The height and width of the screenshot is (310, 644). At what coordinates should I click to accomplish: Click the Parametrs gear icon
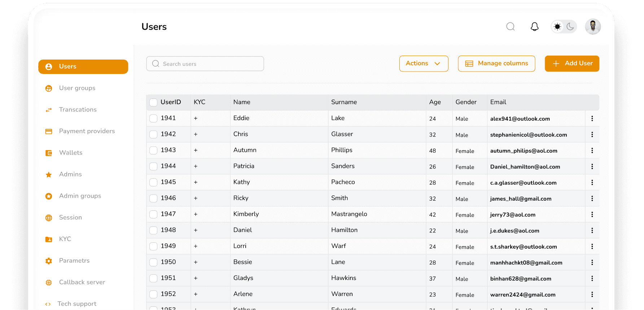click(49, 261)
